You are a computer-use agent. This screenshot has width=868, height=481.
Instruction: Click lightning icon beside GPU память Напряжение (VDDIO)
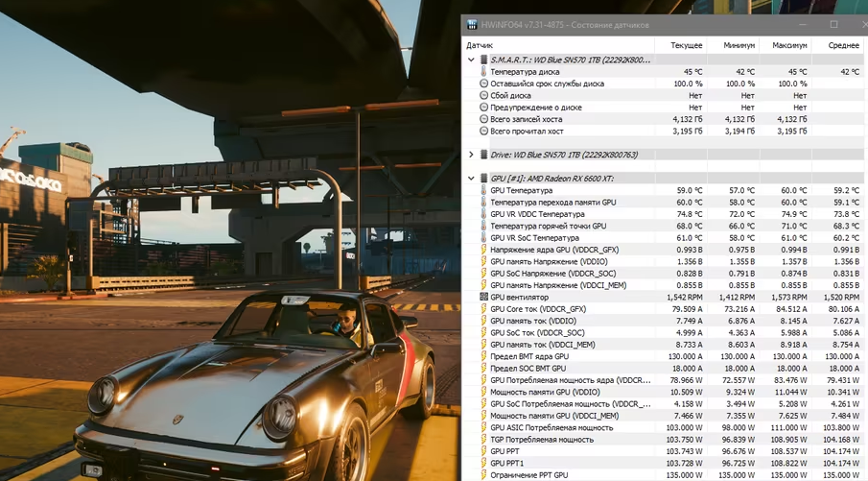pyautogui.click(x=483, y=261)
